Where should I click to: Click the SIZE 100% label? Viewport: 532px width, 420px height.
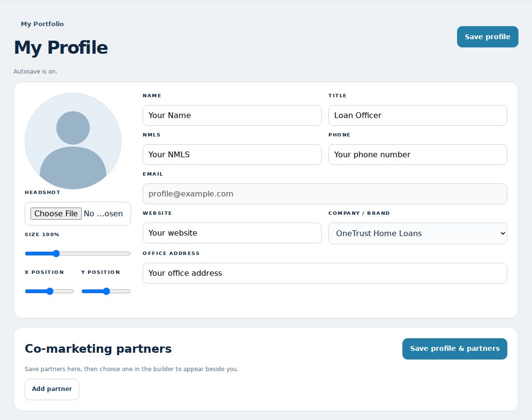[x=42, y=235]
